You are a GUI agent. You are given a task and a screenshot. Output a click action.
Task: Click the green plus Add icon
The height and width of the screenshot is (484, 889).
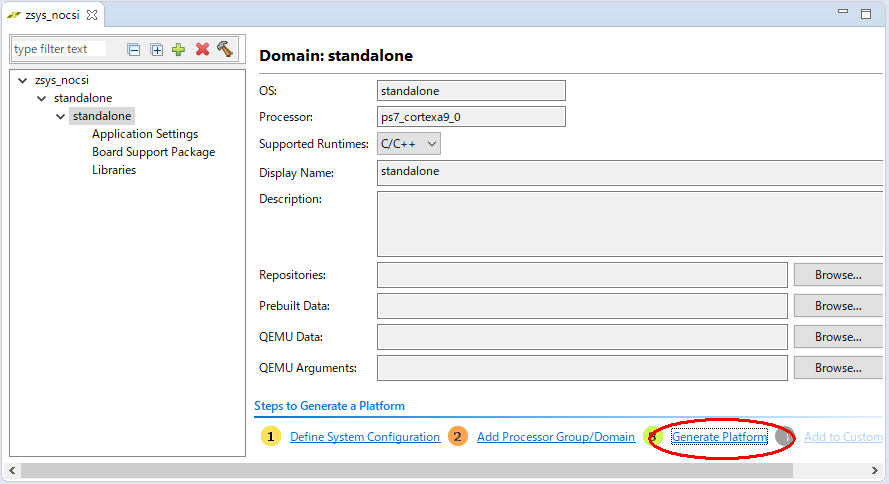pyautogui.click(x=179, y=49)
